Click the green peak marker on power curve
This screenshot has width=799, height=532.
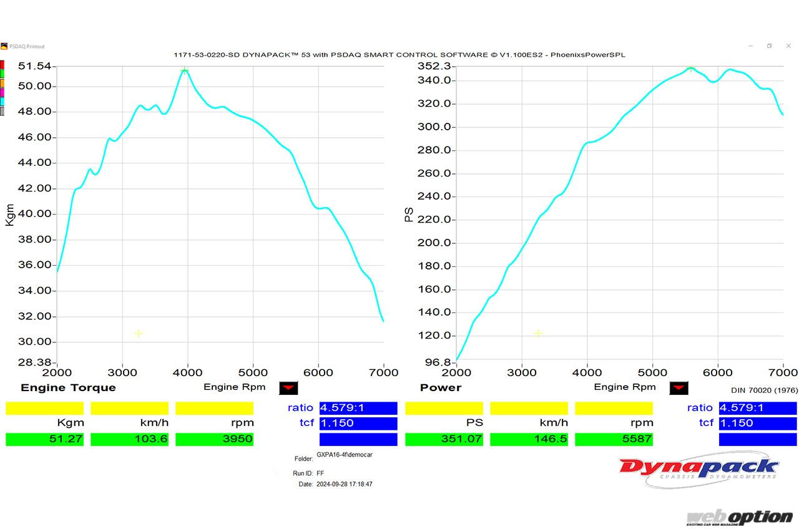tap(690, 69)
